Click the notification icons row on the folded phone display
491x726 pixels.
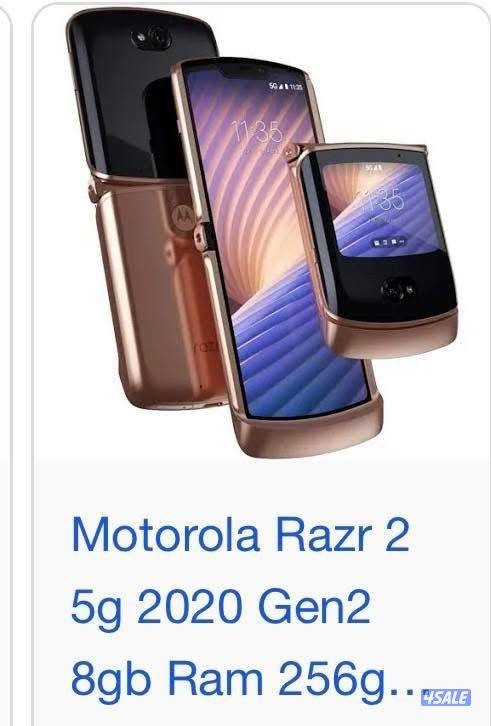pos(390,242)
